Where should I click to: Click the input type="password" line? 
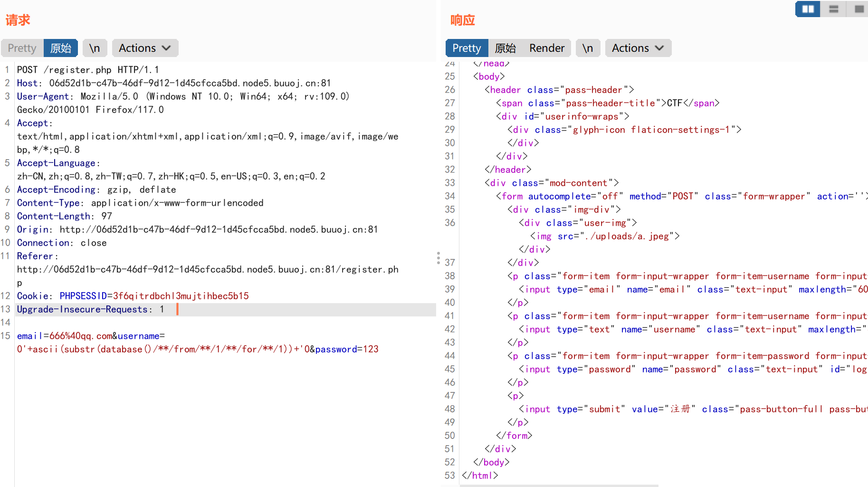tap(693, 369)
